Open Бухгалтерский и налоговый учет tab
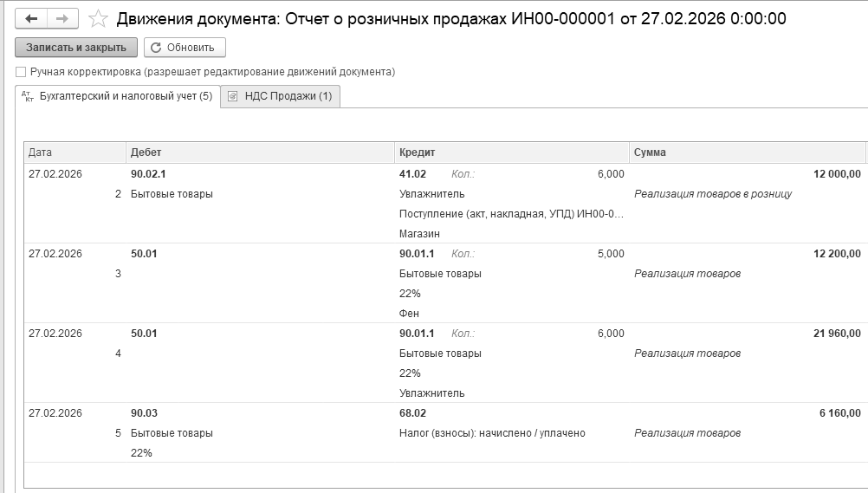Screen dimensions: 868x493 126,96
